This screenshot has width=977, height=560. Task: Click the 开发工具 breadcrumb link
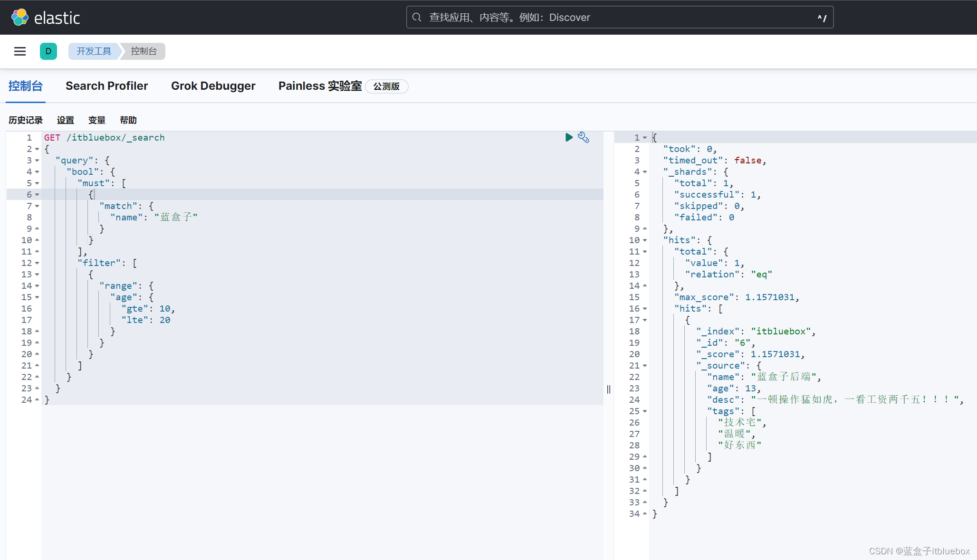[x=94, y=51]
